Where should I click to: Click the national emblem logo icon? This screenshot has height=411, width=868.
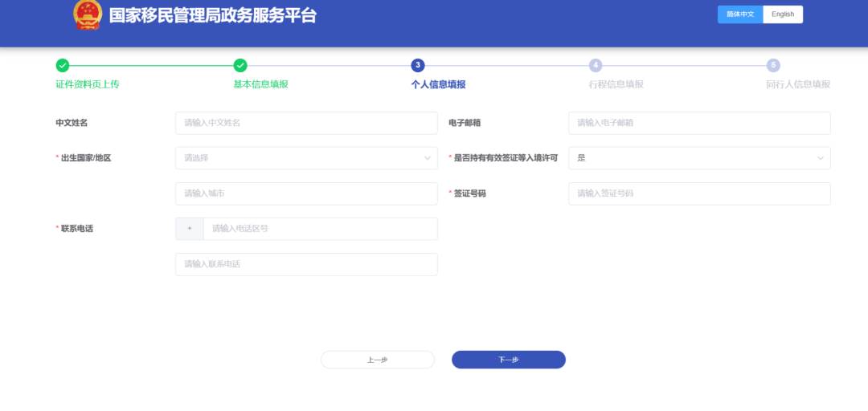click(x=88, y=14)
